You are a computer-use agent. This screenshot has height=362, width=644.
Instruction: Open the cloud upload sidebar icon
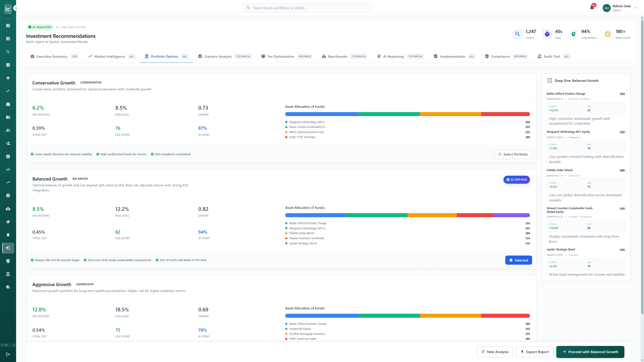click(x=8, y=209)
